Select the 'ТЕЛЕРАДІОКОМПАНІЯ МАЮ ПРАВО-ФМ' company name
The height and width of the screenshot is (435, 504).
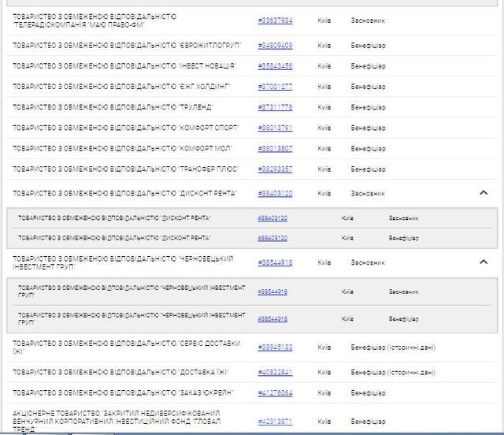[x=94, y=20]
